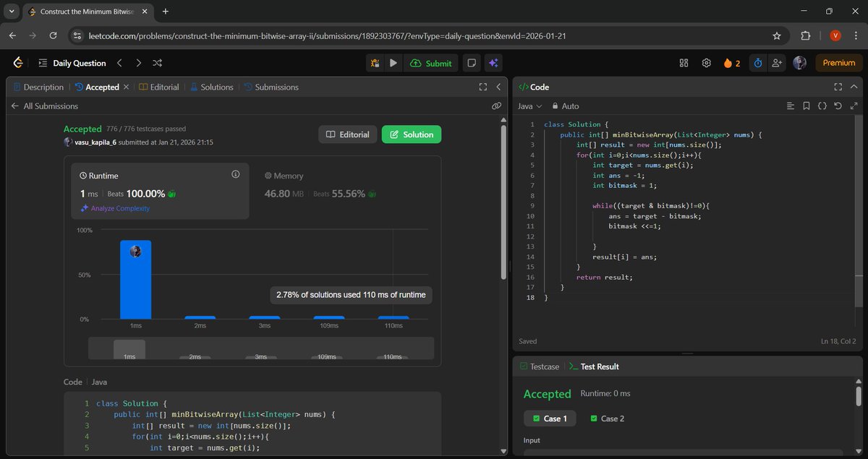Open the layout grid icon

pyautogui.click(x=684, y=63)
